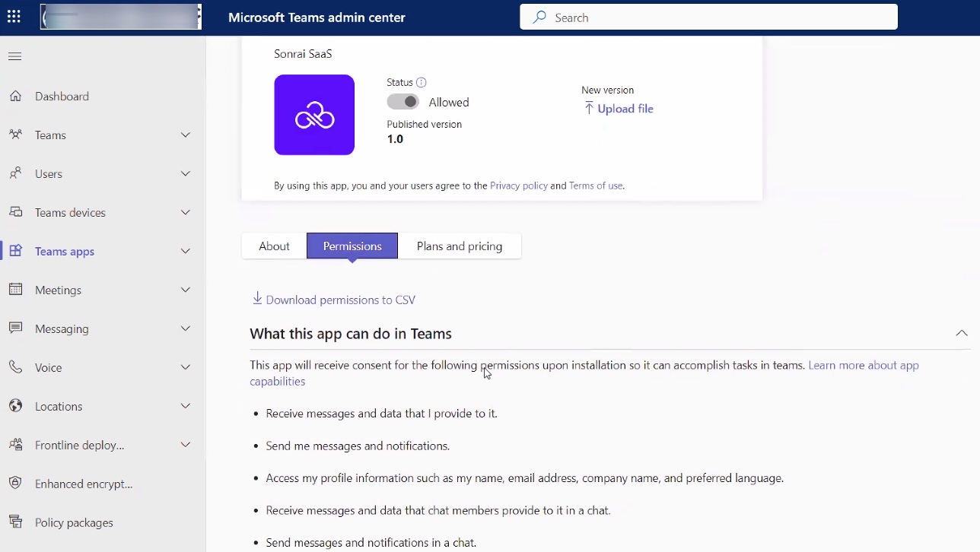Open Dashboard in the sidebar
This screenshot has height=552, width=980.
point(62,96)
